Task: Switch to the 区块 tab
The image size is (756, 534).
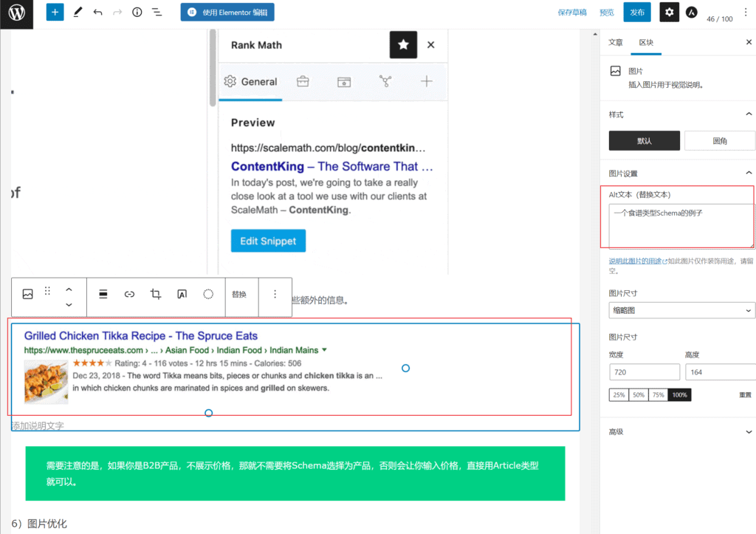Action: click(x=646, y=42)
